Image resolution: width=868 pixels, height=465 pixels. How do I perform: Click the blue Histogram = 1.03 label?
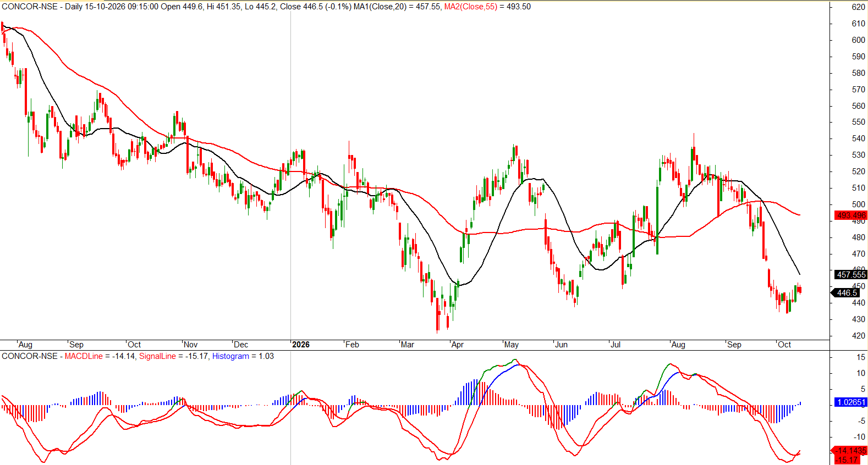243,356
